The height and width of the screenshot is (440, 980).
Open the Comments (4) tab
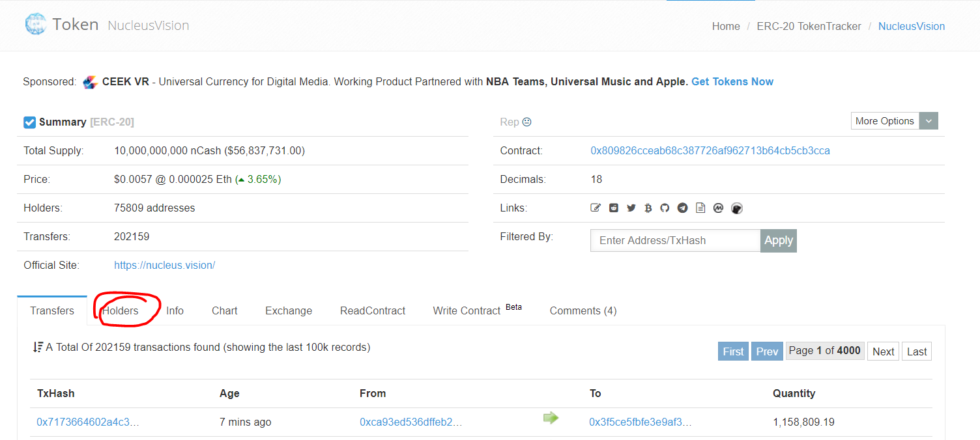click(583, 310)
